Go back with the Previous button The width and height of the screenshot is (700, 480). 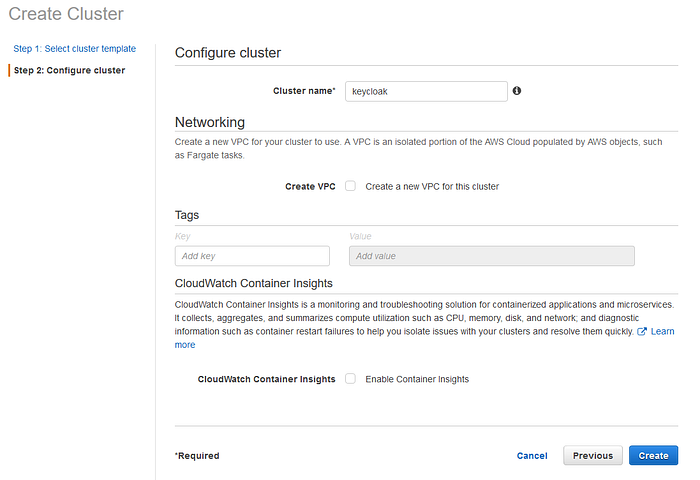(593, 455)
